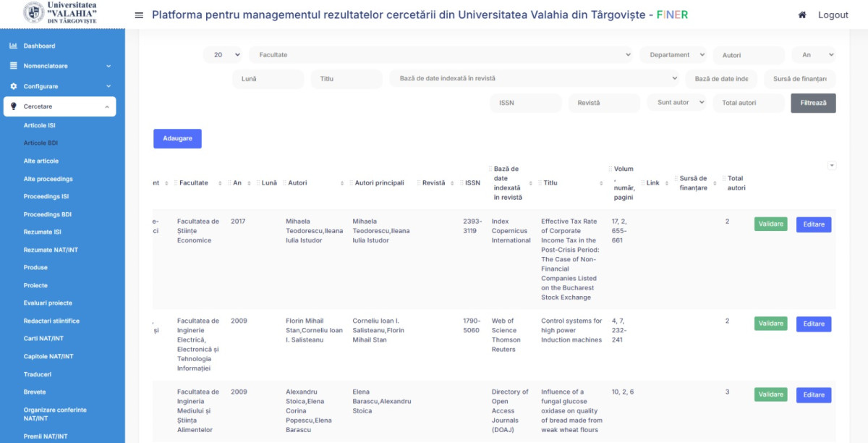
Task: Click the Cercetare lightbulb icon
Action: pyautogui.click(x=13, y=106)
